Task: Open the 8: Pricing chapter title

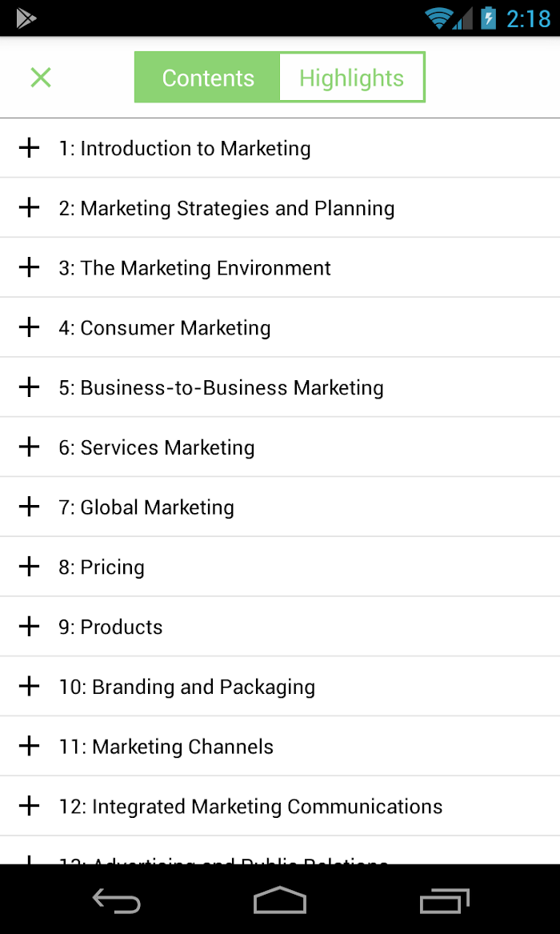Action: click(x=101, y=567)
